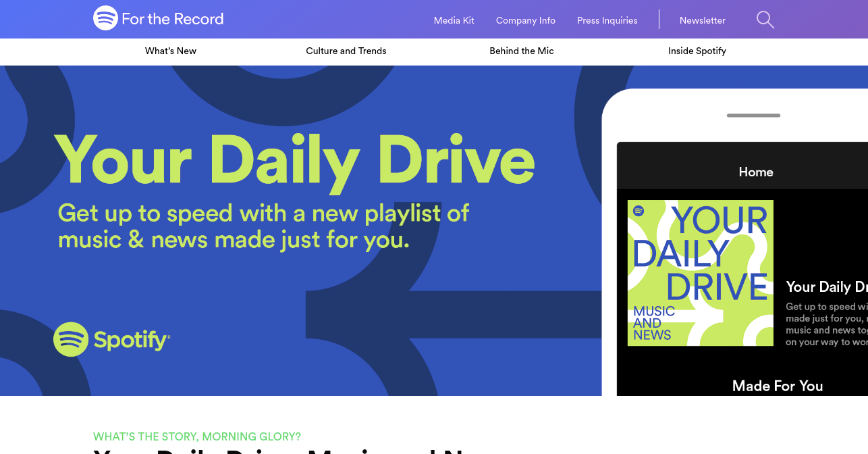Click the Your Daily Drive banner headline
Image resolution: width=868 pixels, height=454 pixels.
tap(295, 159)
